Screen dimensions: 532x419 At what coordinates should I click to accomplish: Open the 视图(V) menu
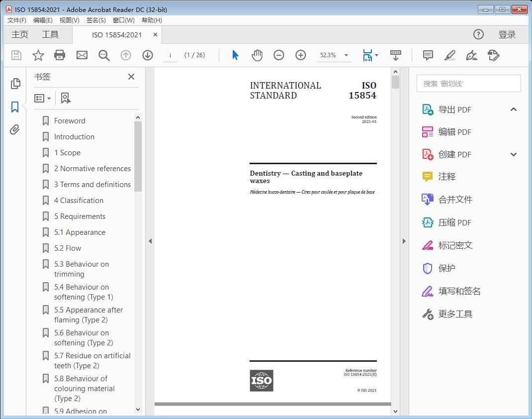(x=69, y=20)
